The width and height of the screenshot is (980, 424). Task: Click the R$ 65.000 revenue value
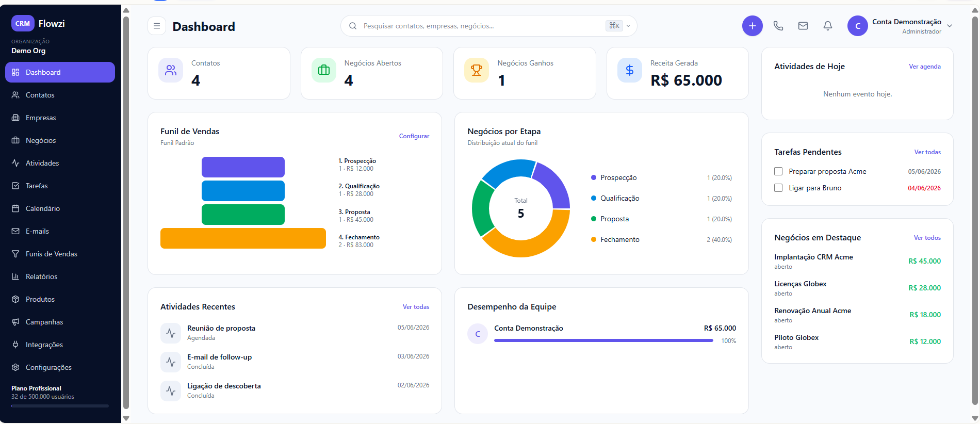(686, 80)
